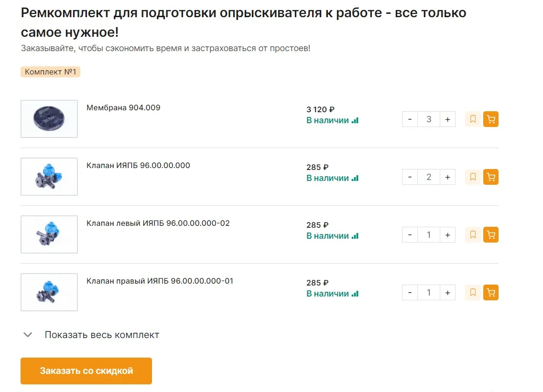Viewport: 543px width, 392px height.
Task: Increase Мембрана quantity with plus button
Action: (x=447, y=119)
